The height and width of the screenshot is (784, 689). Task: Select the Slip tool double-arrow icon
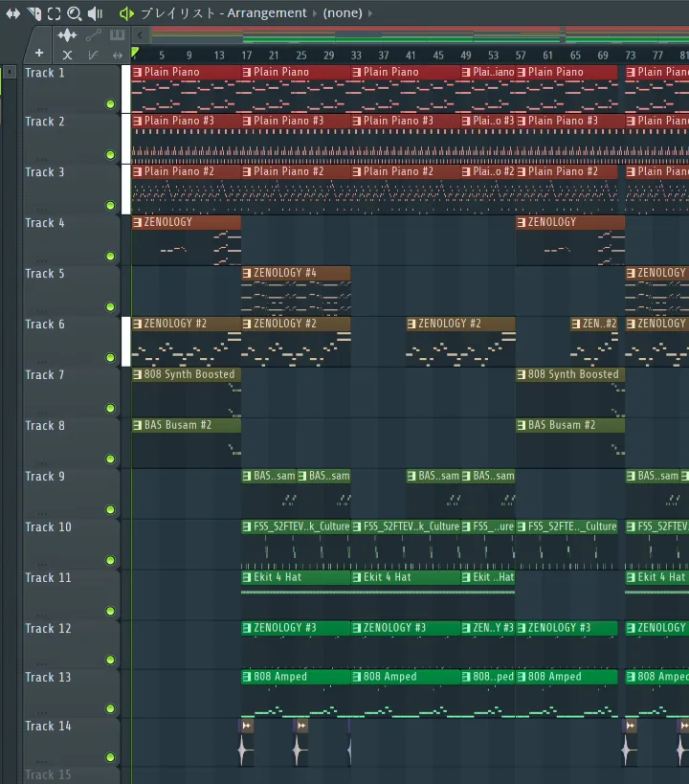13,13
